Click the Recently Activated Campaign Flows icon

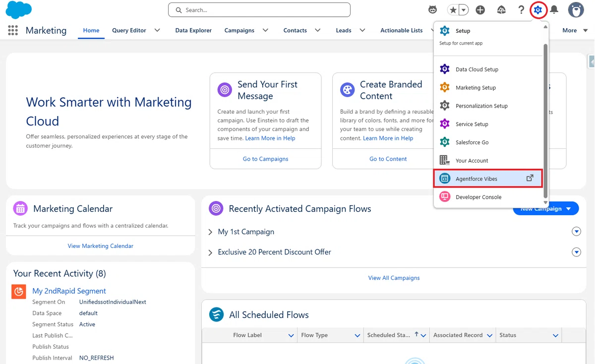click(216, 209)
